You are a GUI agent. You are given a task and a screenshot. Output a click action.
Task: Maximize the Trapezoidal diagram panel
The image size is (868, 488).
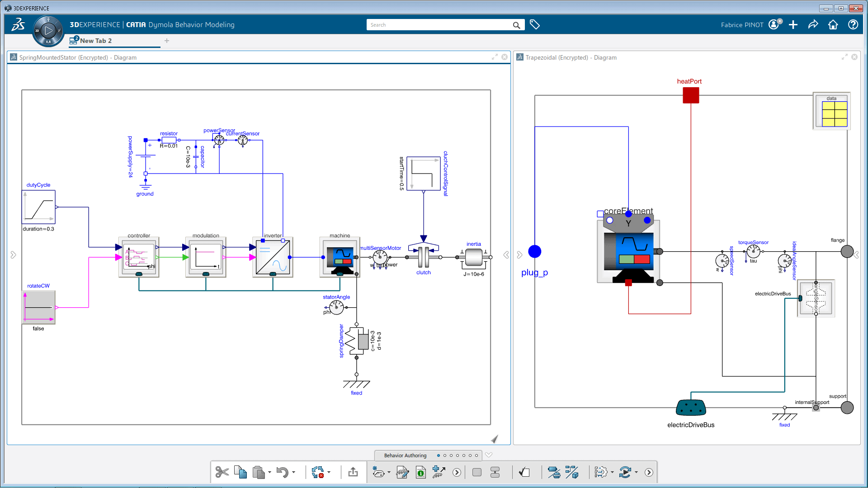click(844, 57)
